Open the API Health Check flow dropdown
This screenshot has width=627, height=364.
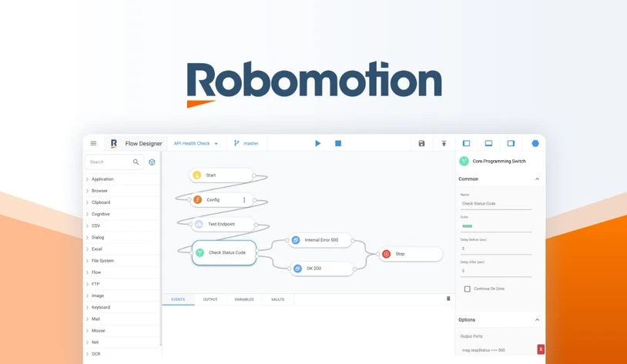click(x=196, y=143)
